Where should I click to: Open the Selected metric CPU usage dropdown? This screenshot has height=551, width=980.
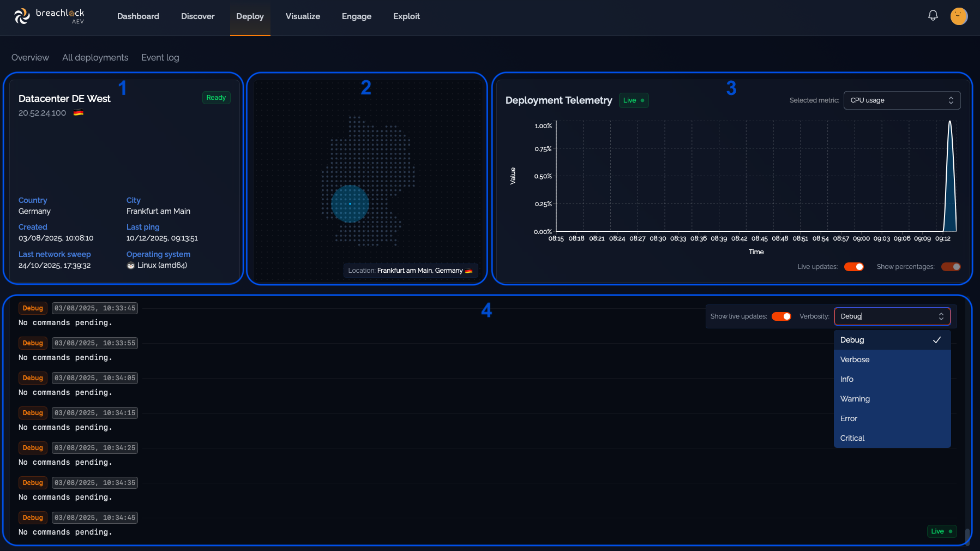(902, 100)
